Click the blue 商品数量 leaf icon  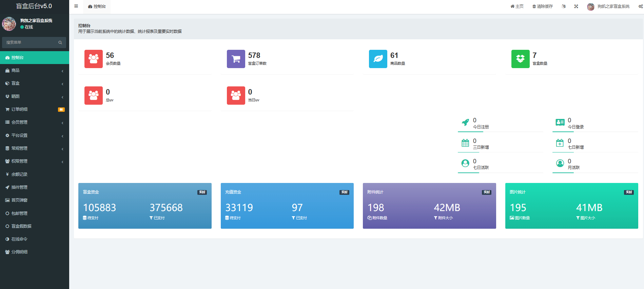(378, 59)
